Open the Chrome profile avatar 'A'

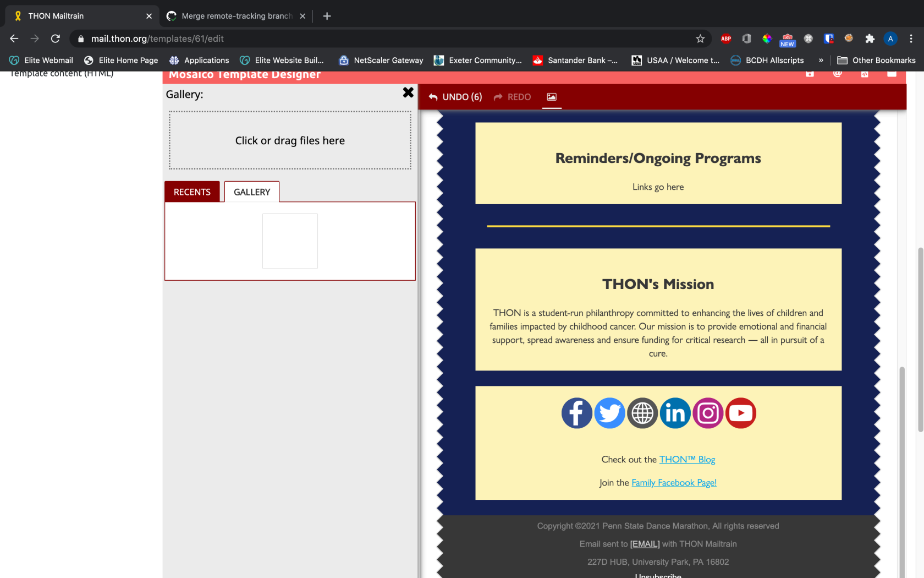click(x=890, y=39)
